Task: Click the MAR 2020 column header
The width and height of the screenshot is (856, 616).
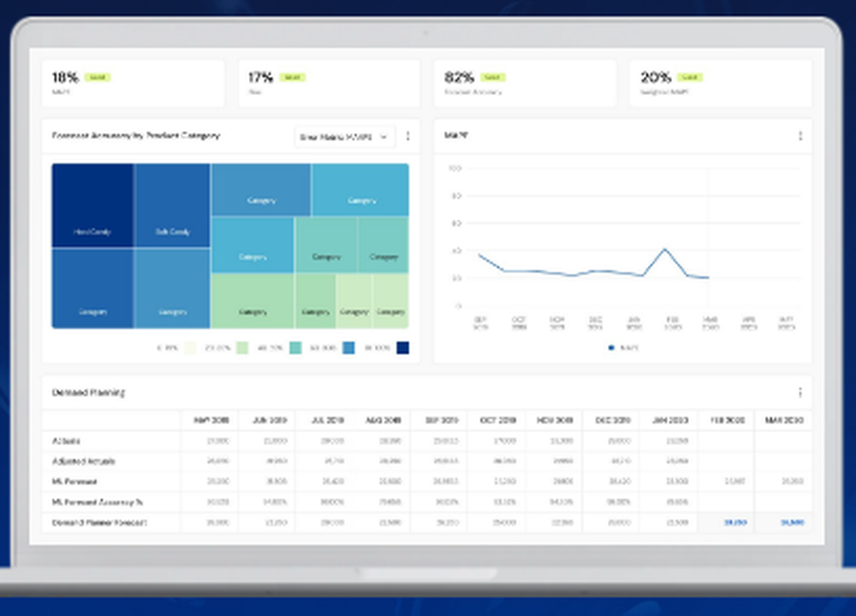Action: [784, 420]
